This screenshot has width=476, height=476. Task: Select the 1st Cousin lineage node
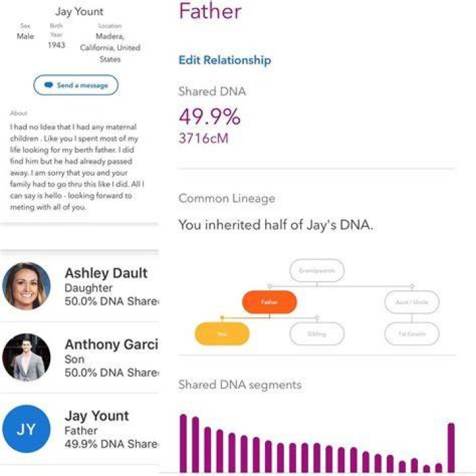click(412, 334)
